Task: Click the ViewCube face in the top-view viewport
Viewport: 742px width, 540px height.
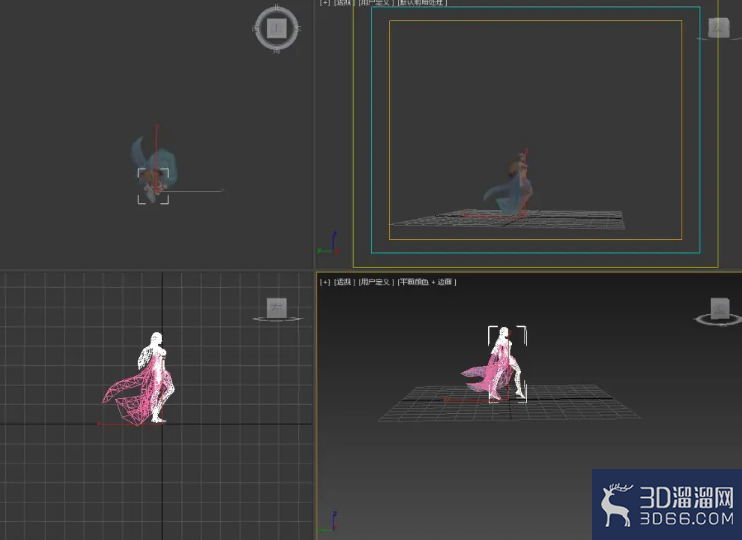Action: [277, 28]
